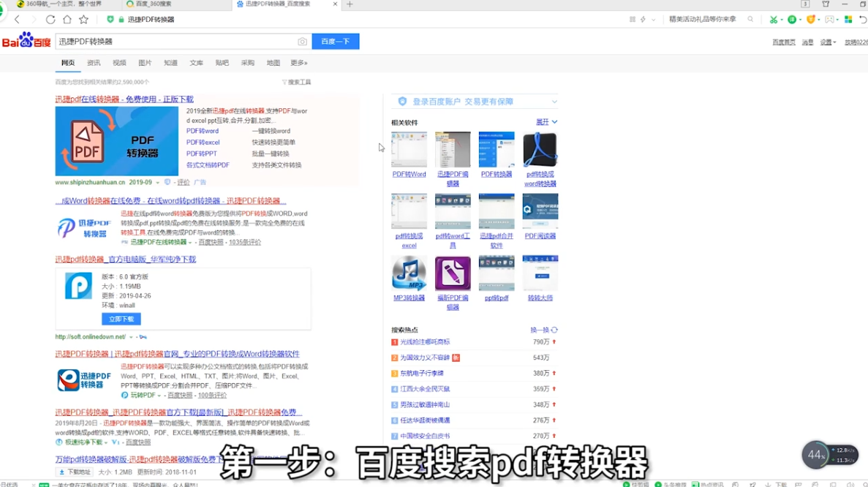Image resolution: width=868 pixels, height=487 pixels.
Task: Open dropdown next to www.shipinzhuanhuan.cn
Action: point(158,183)
